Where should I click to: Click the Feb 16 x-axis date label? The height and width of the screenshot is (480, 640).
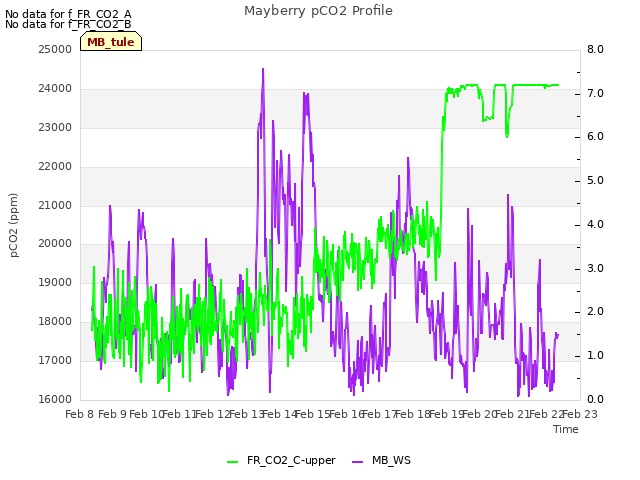[x=346, y=415]
